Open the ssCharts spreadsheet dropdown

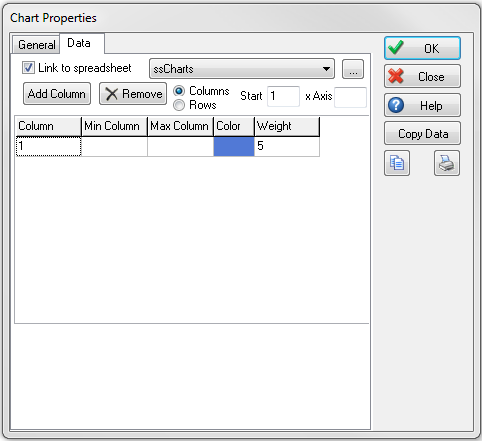(x=242, y=69)
